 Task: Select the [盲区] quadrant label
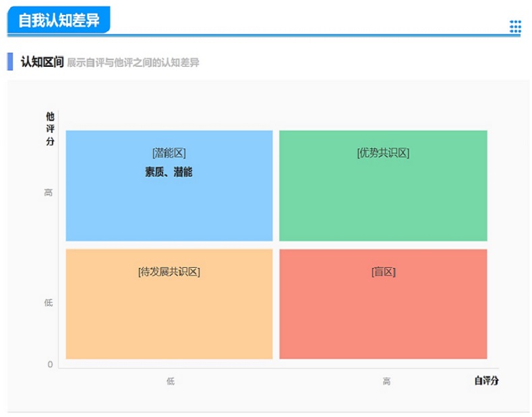point(383,272)
